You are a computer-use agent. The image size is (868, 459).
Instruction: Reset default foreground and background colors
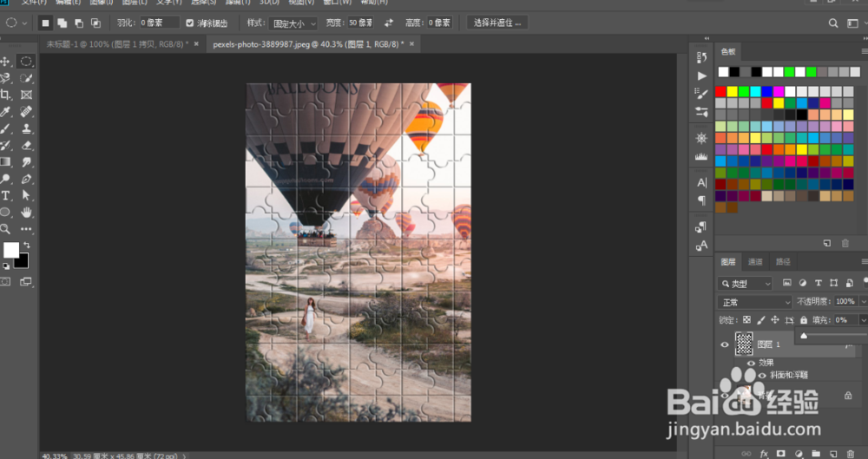pos(5,266)
